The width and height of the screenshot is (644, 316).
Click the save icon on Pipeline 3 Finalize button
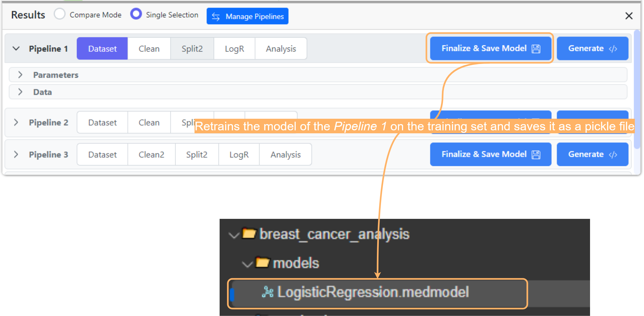(536, 155)
